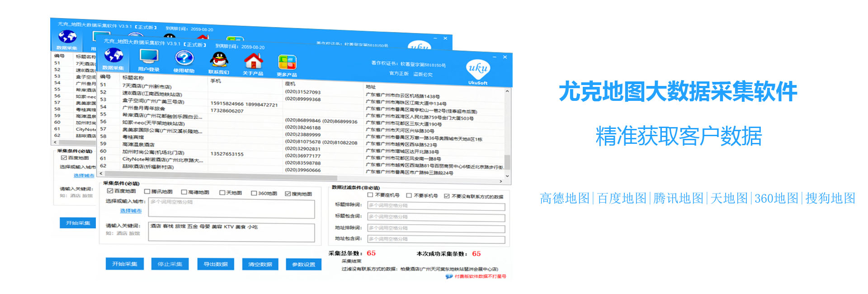Open 使用帮助 question mark icon
This screenshot has width=868, height=294.
184,58
